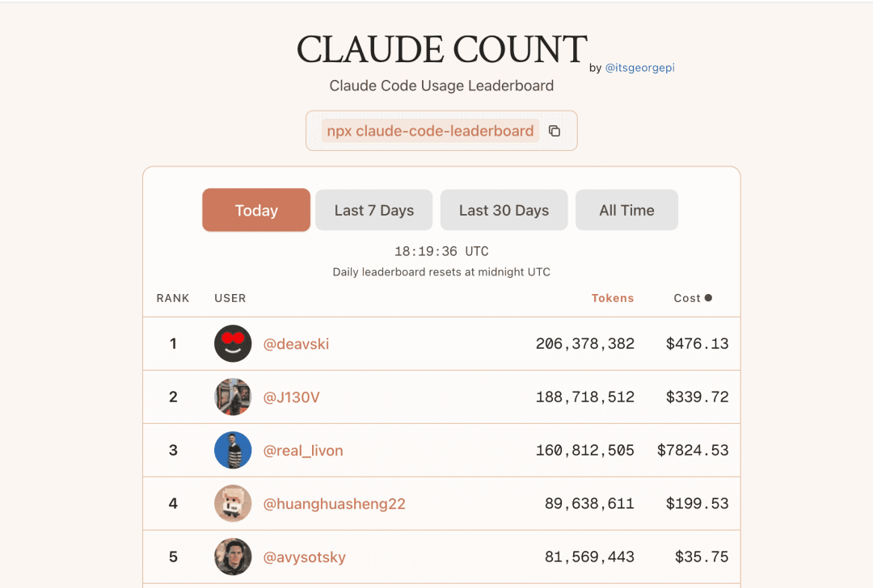Click the CLAUDE COUNT title
The image size is (873, 588).
click(x=441, y=49)
